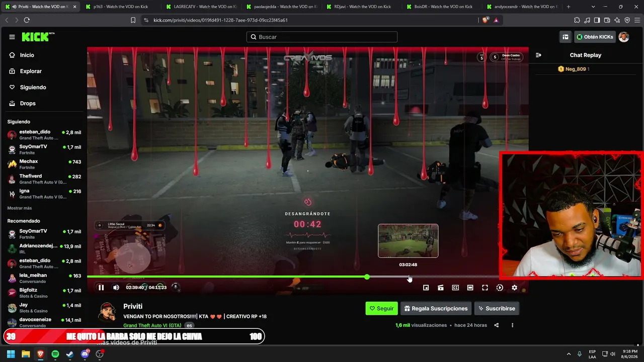This screenshot has width=644, height=362.
Task: Mute the video player volume
Action: tap(116, 288)
